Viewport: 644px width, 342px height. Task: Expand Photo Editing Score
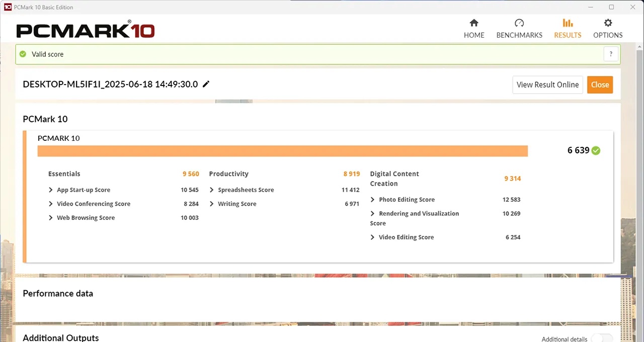tap(373, 200)
